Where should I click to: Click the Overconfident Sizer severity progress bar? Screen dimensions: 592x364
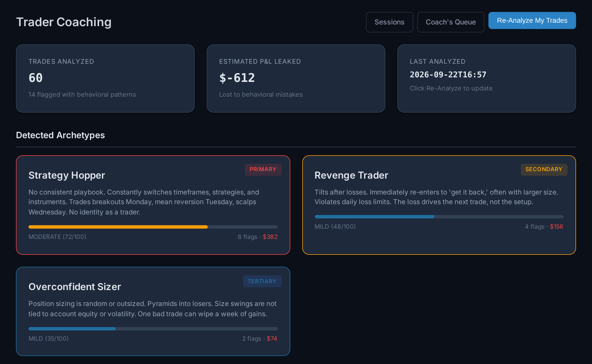pos(153,329)
